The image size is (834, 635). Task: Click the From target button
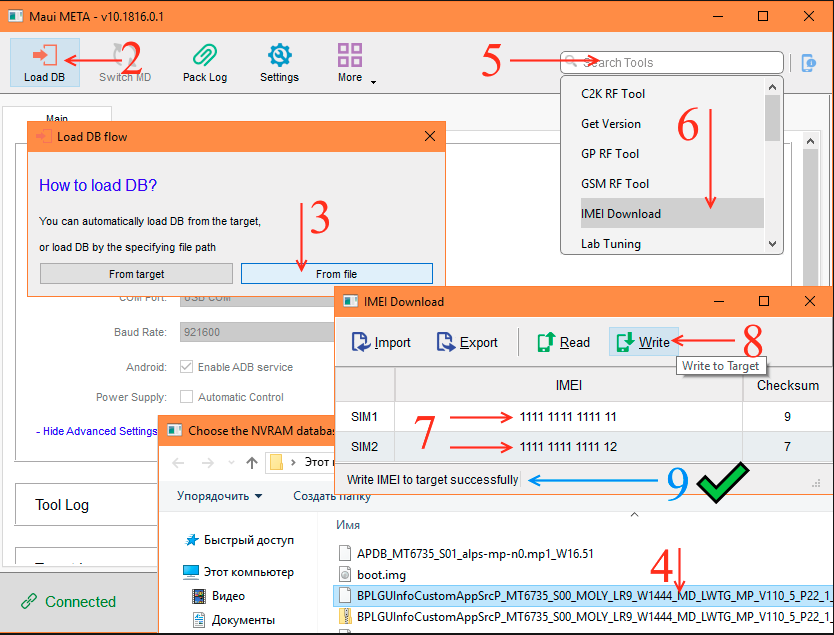click(x=136, y=274)
